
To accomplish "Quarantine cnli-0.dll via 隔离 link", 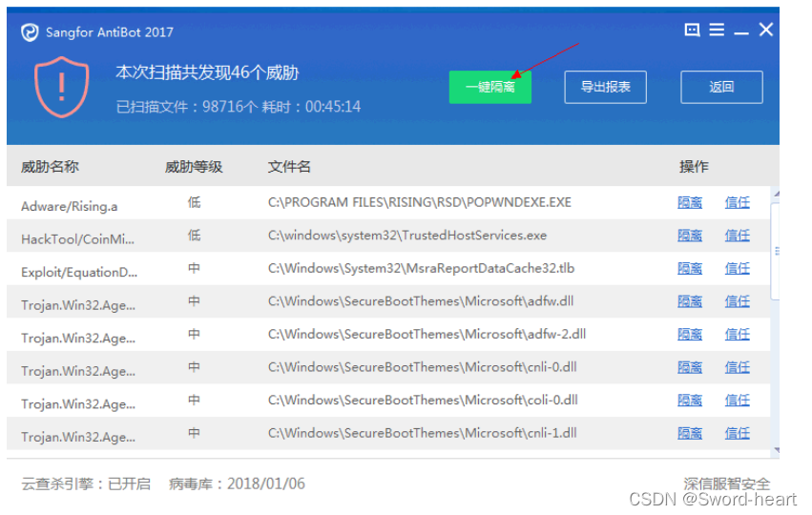I will (690, 367).
